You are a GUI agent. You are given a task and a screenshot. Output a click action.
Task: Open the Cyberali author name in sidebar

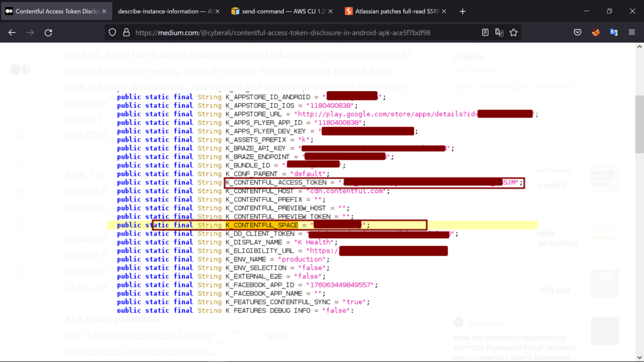click(468, 57)
